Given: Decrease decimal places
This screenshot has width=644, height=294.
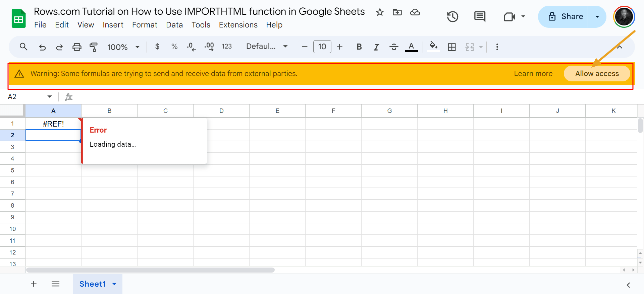Looking at the screenshot, I should (192, 47).
